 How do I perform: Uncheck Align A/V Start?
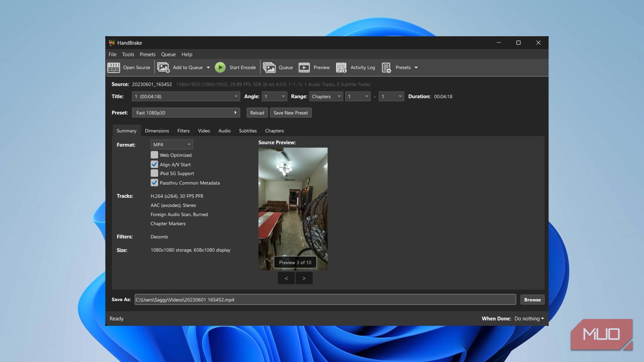click(154, 164)
